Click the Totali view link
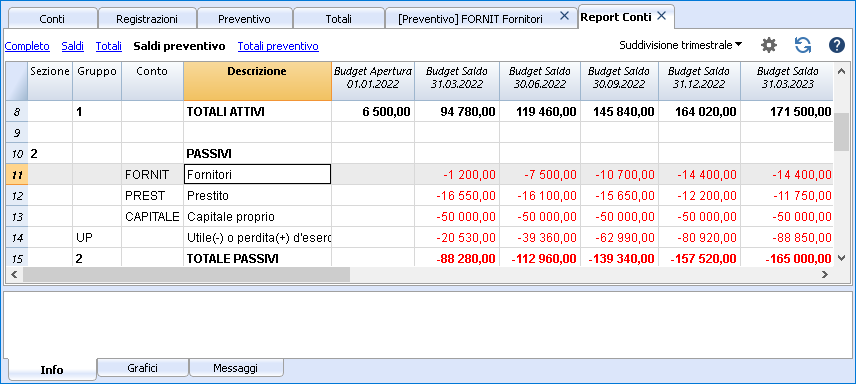856x384 pixels. (109, 46)
